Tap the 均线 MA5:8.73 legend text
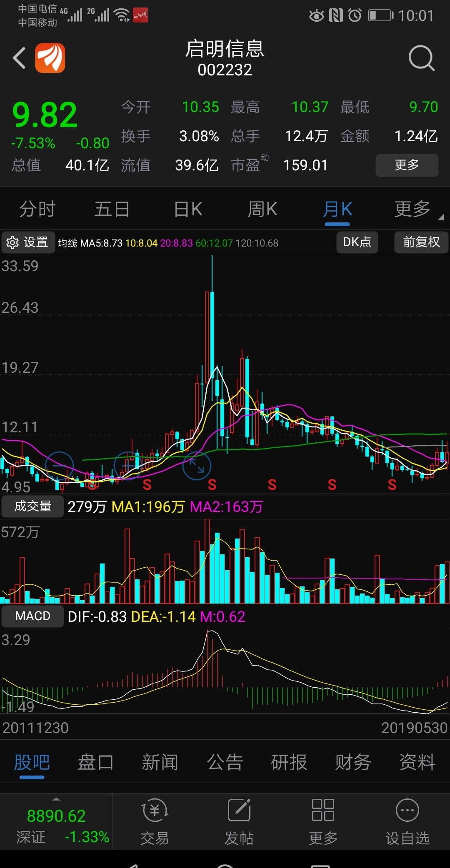The height and width of the screenshot is (868, 450). tap(90, 243)
